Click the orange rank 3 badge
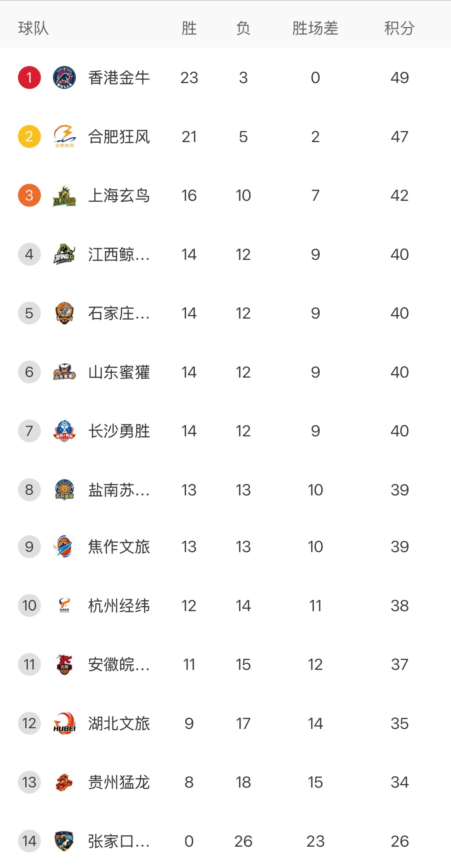This screenshot has height=868, width=451. click(x=29, y=195)
